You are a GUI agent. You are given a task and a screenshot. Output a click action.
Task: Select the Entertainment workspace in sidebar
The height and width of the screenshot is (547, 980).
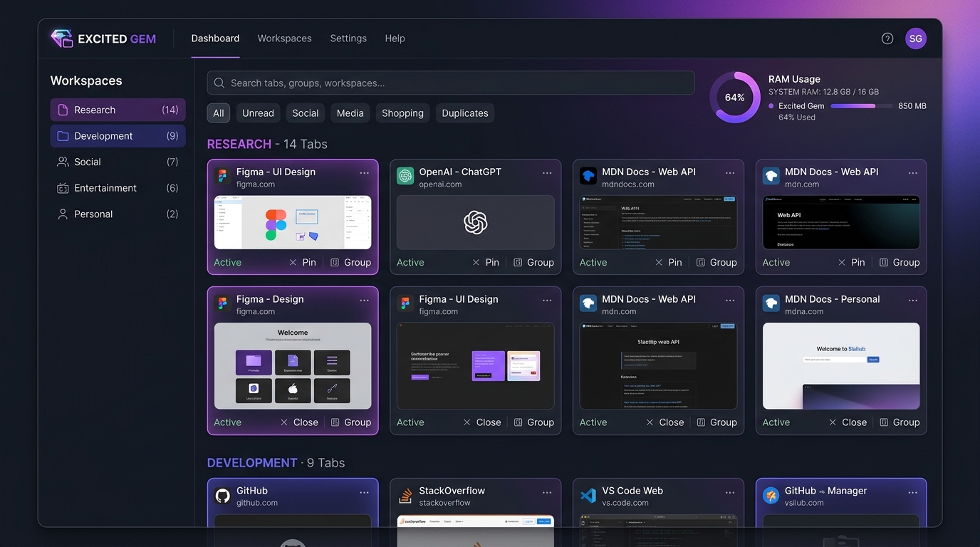pyautogui.click(x=118, y=188)
